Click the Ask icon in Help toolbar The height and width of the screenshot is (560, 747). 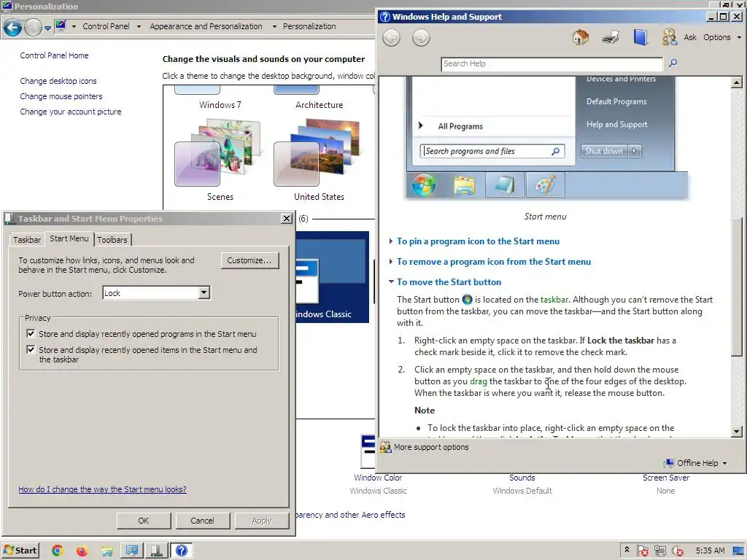pos(670,37)
